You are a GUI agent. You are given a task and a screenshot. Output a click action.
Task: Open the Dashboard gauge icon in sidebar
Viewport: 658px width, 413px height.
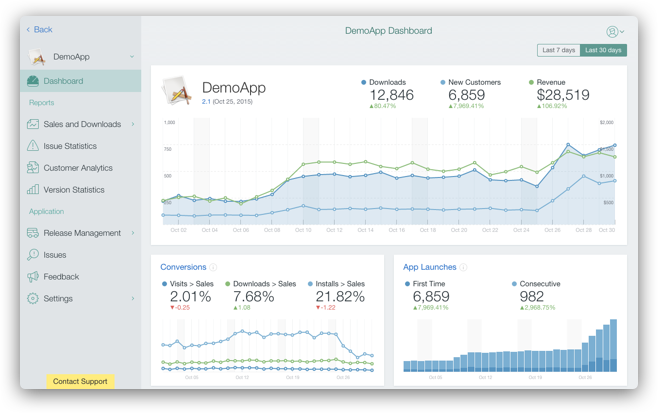click(x=33, y=81)
